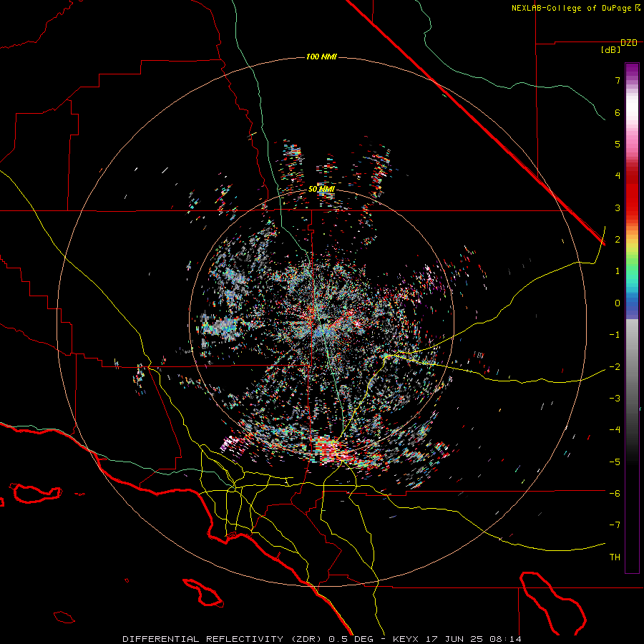This screenshot has width=644, height=644.
Task: Click the TH threshold label on the scale
Action: click(x=615, y=557)
